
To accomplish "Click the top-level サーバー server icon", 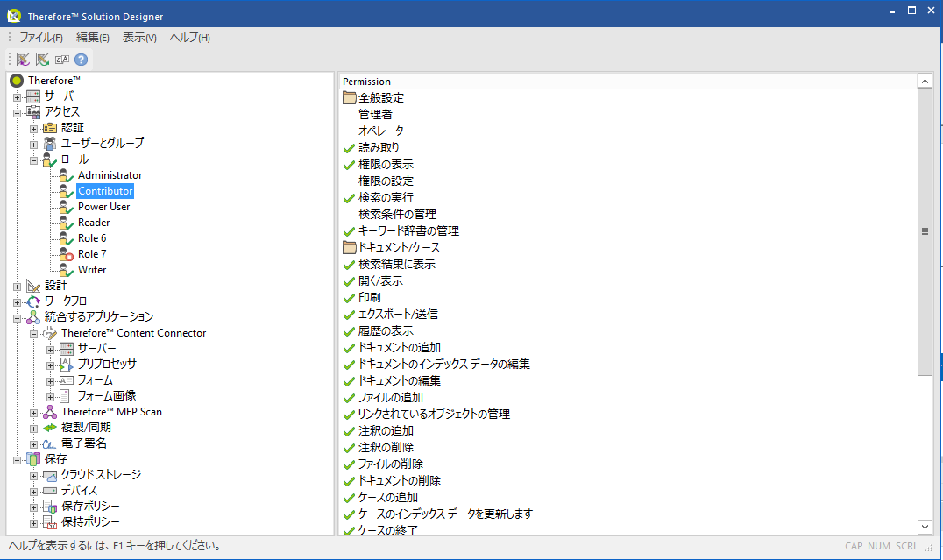I will pos(33,96).
